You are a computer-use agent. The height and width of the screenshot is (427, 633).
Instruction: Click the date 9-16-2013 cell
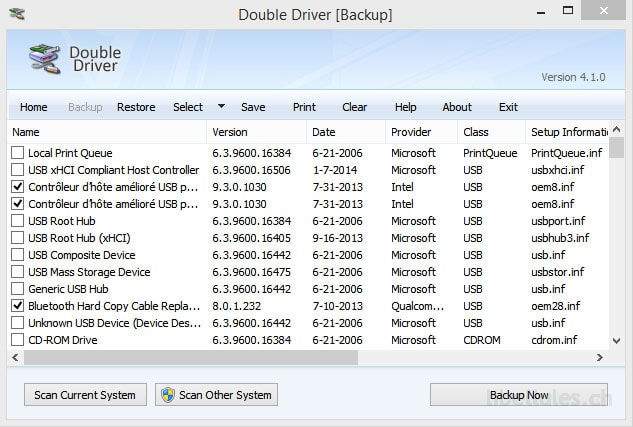337,238
